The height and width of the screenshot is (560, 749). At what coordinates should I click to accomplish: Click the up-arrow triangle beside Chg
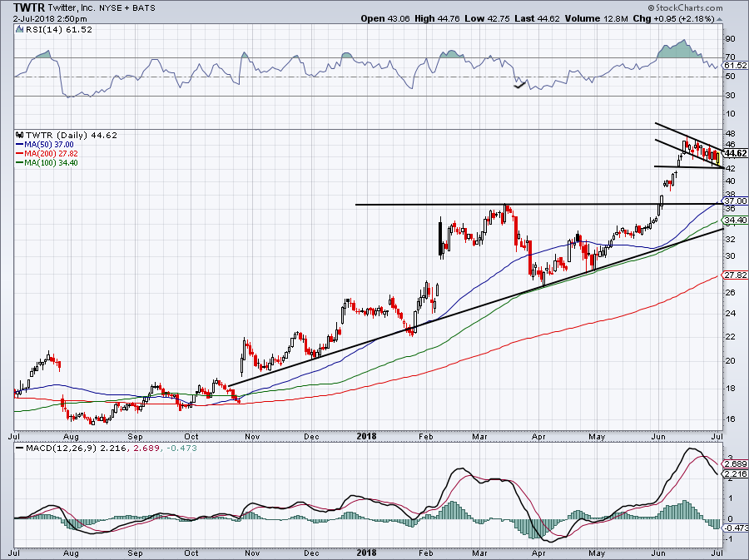point(719,19)
